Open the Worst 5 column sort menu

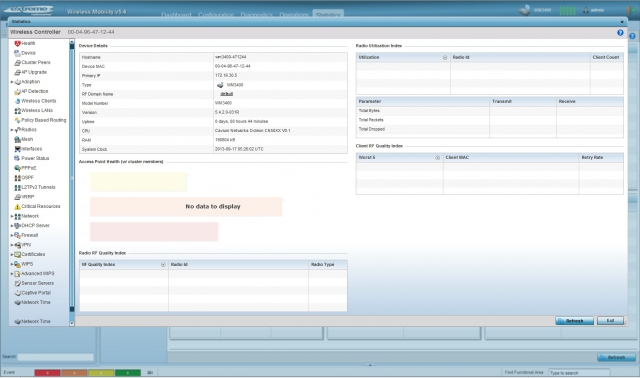click(x=438, y=158)
